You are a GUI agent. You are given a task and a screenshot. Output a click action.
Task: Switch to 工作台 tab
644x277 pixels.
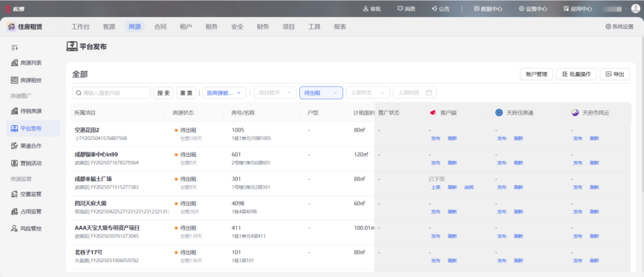[x=80, y=27]
